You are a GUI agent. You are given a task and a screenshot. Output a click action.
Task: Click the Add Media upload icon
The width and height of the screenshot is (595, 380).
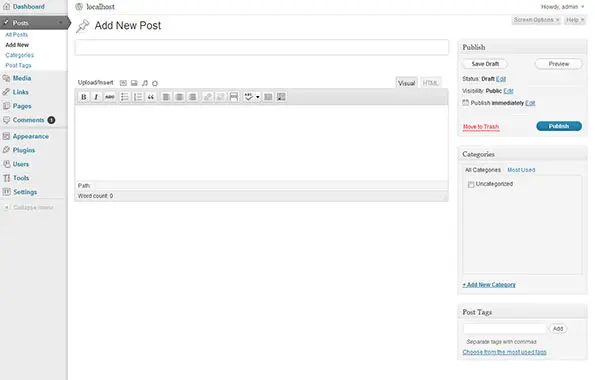click(x=155, y=83)
